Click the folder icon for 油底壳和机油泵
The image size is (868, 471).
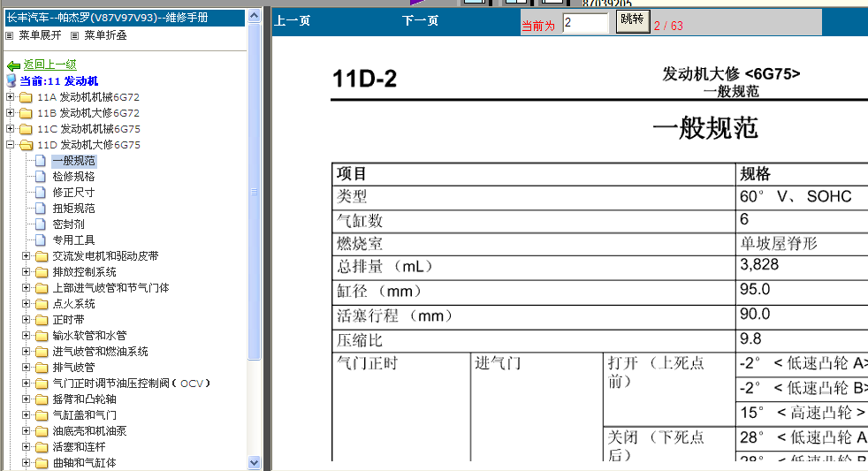[42, 432]
